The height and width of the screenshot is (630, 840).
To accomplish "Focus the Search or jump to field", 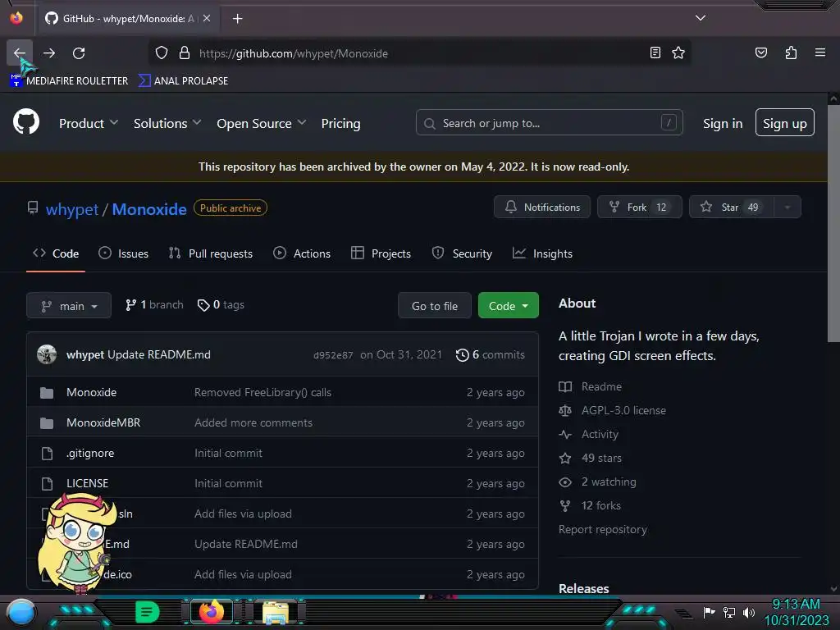I will [x=549, y=123].
